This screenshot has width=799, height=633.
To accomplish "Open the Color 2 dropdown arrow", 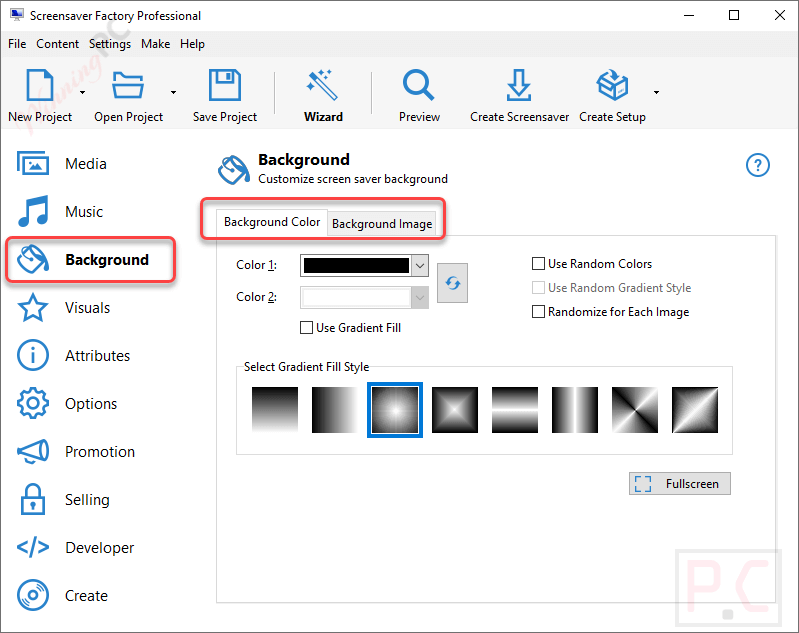I will point(420,298).
